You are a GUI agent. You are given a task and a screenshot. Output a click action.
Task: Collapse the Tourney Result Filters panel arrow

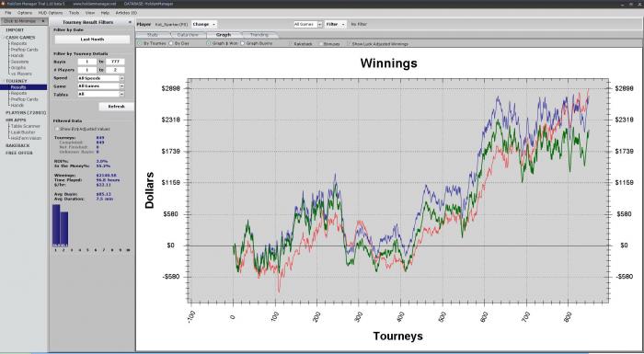coord(131,22)
